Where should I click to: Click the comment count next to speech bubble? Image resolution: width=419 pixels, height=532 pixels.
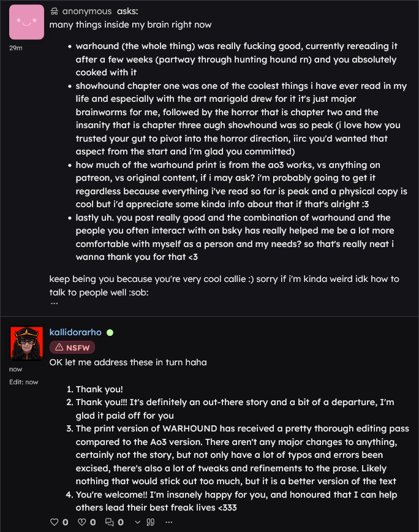121,522
